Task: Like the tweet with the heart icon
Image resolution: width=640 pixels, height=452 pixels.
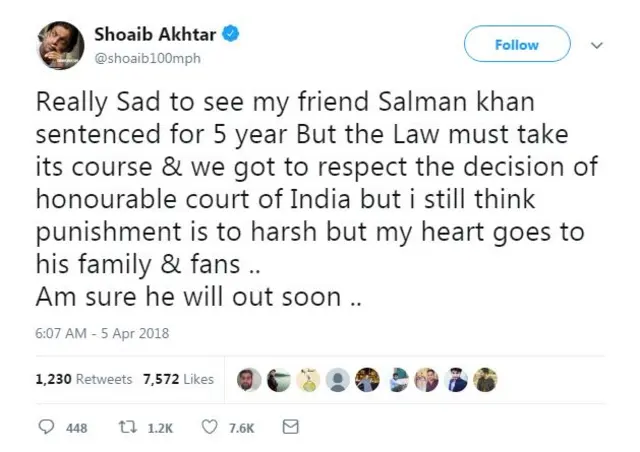Action: 209,427
